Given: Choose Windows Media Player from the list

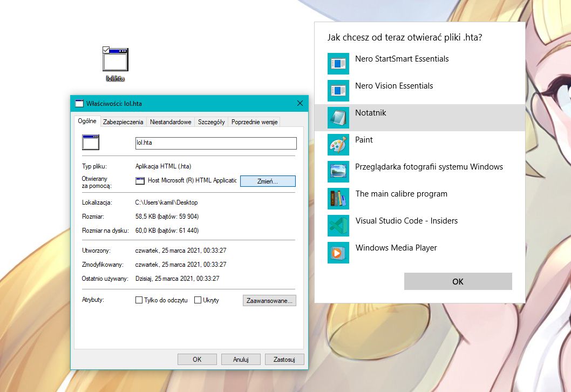Looking at the screenshot, I should pos(419,253).
